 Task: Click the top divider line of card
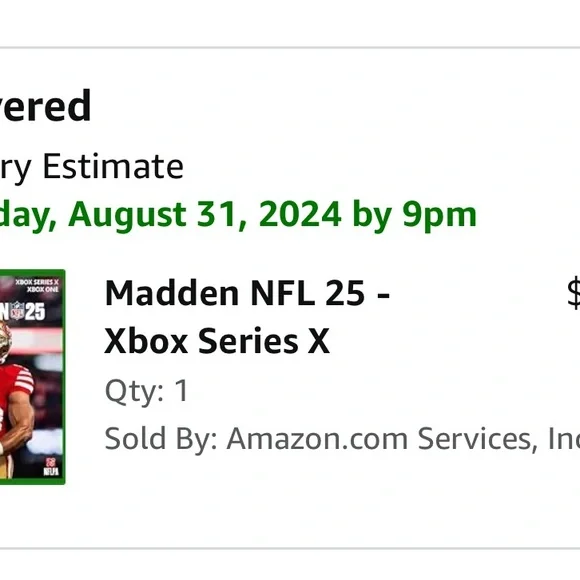click(290, 47)
